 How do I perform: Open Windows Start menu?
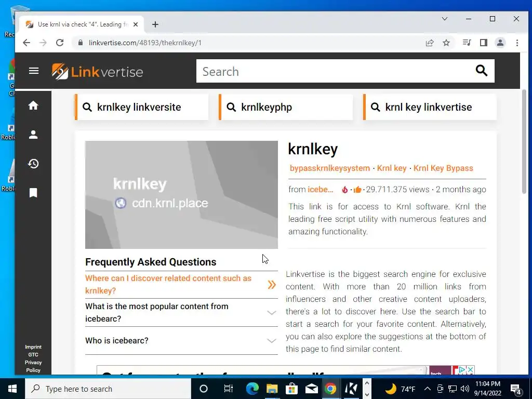point(12,389)
